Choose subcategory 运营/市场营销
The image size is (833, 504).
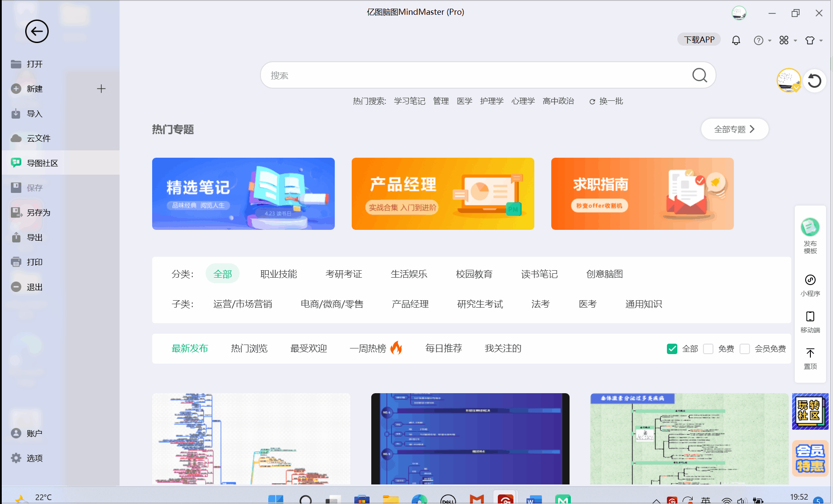(243, 304)
